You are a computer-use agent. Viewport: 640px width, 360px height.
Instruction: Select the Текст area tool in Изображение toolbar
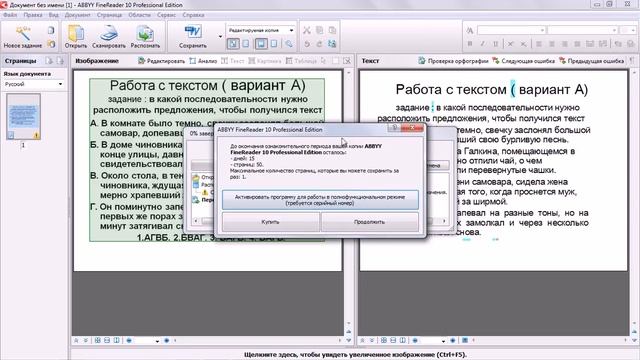pyautogui.click(x=233, y=61)
